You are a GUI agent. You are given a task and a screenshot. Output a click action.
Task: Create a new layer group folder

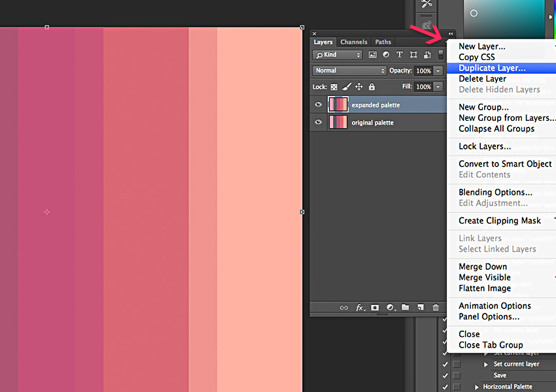coord(406,307)
